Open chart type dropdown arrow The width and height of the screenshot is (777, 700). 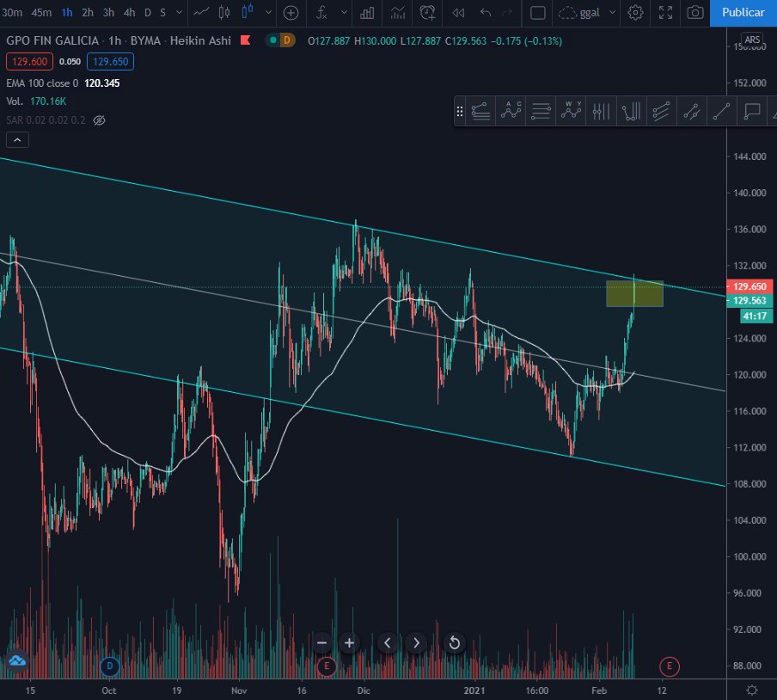coord(268,12)
